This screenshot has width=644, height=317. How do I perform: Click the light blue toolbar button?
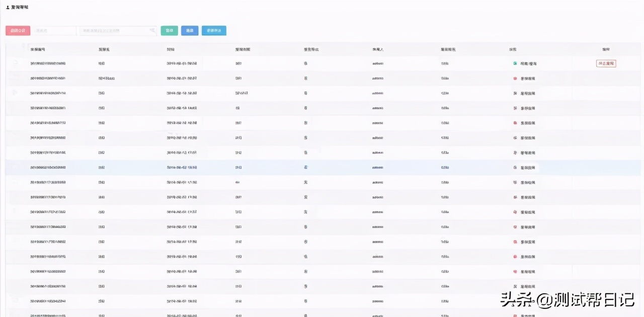click(214, 31)
